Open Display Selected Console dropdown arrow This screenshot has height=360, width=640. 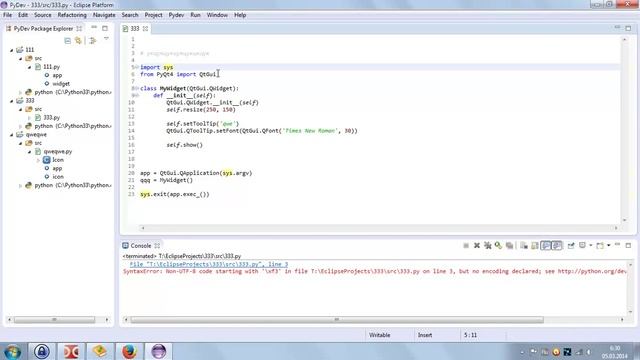pyautogui.click(x=591, y=245)
